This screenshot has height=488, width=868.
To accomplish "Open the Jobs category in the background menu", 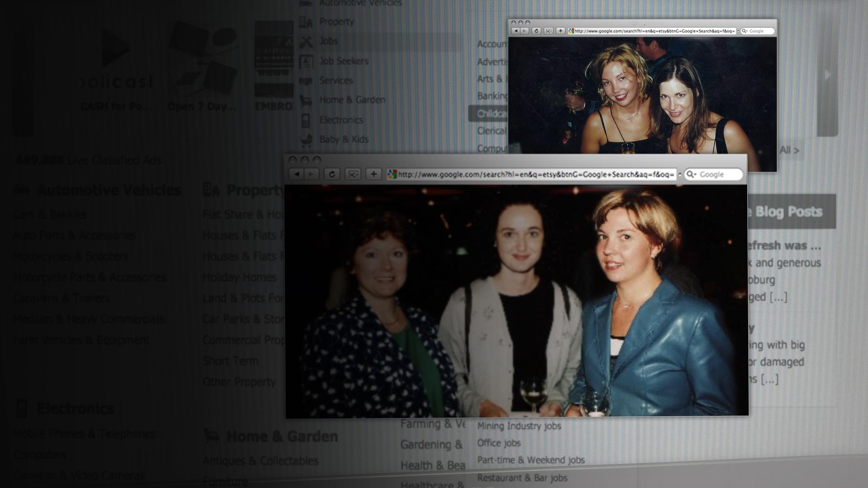I will (329, 41).
